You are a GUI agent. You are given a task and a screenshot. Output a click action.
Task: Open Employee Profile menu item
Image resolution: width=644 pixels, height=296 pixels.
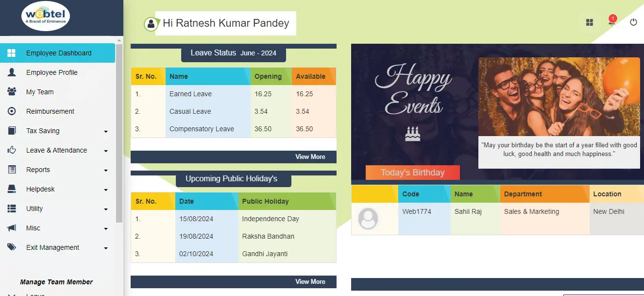point(57,72)
